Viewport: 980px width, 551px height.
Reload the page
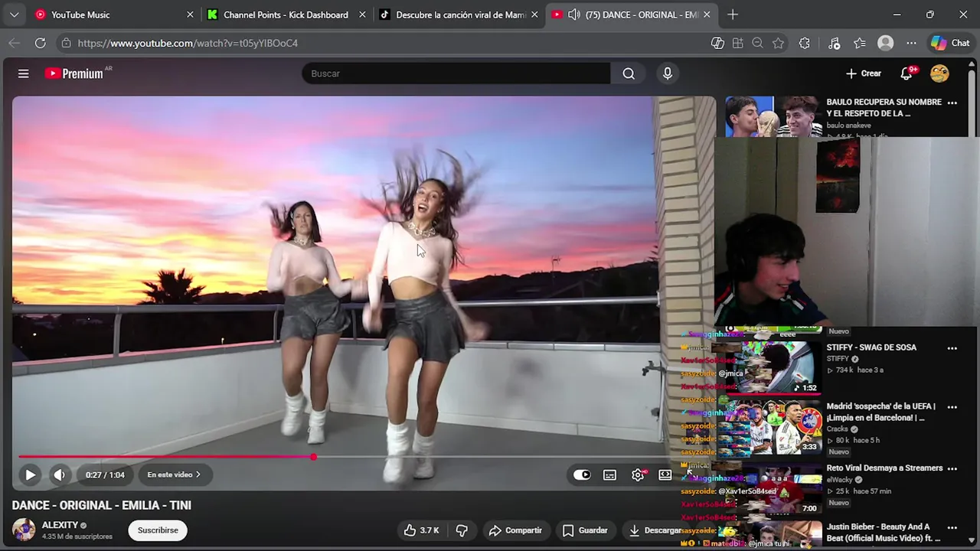[40, 43]
